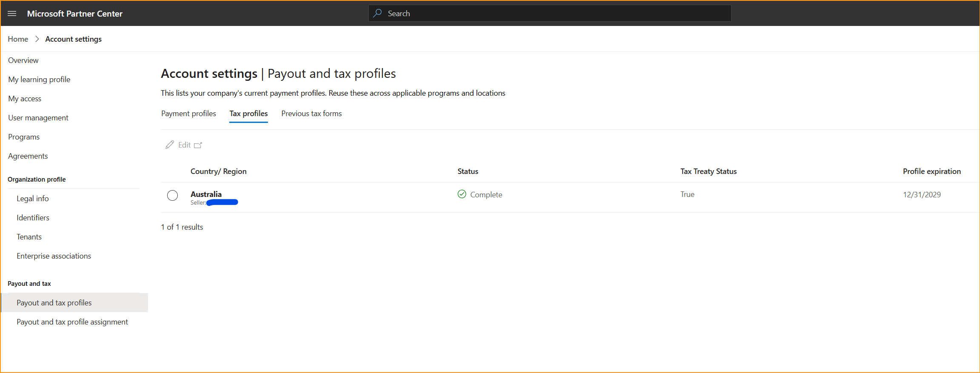980x373 pixels.
Task: Select Payout and tax profiles in sidebar
Action: click(75, 302)
